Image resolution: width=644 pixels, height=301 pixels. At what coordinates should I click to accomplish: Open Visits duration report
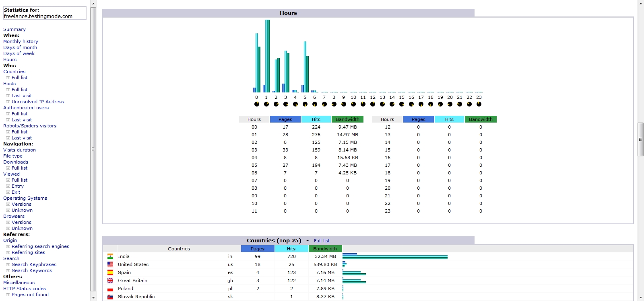(19, 150)
